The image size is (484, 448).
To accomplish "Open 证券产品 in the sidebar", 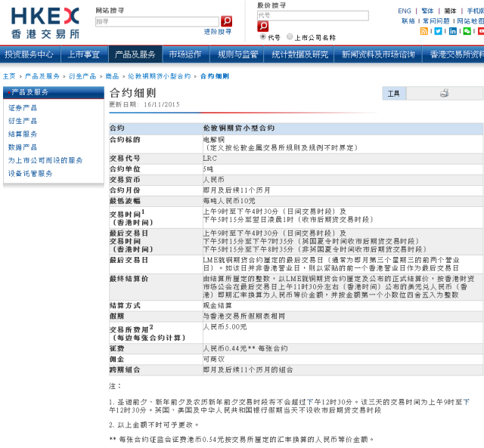I will point(23,107).
